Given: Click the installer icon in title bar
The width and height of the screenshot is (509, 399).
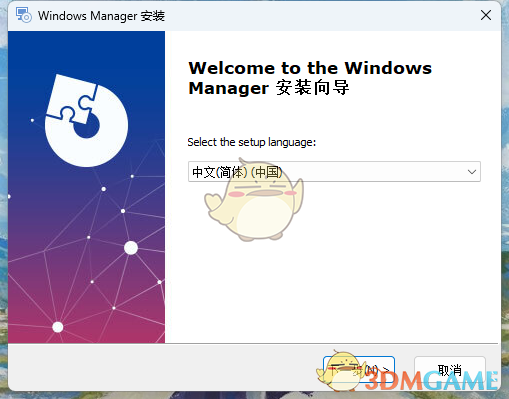Looking at the screenshot, I should coord(24,15).
